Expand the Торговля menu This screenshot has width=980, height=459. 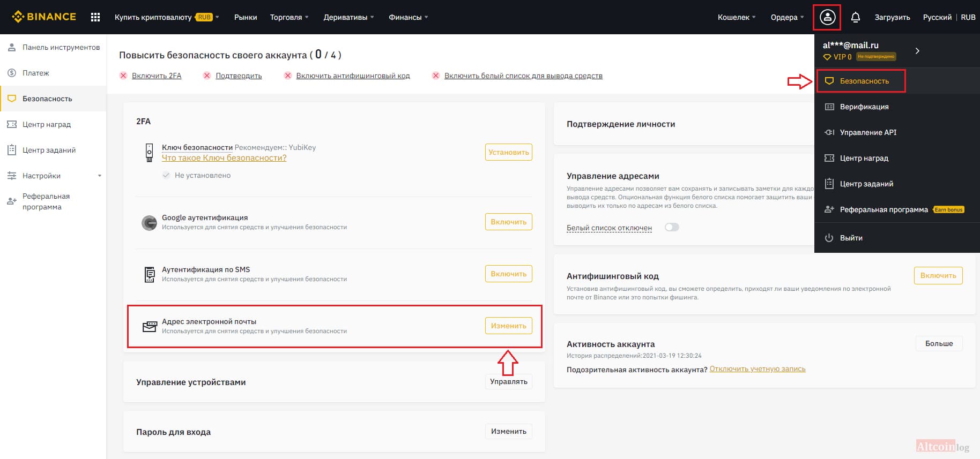pos(289,17)
